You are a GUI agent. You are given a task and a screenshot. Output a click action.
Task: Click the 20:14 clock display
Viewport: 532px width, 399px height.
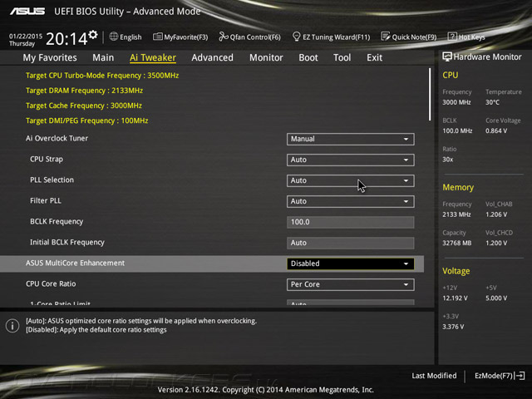pos(66,39)
